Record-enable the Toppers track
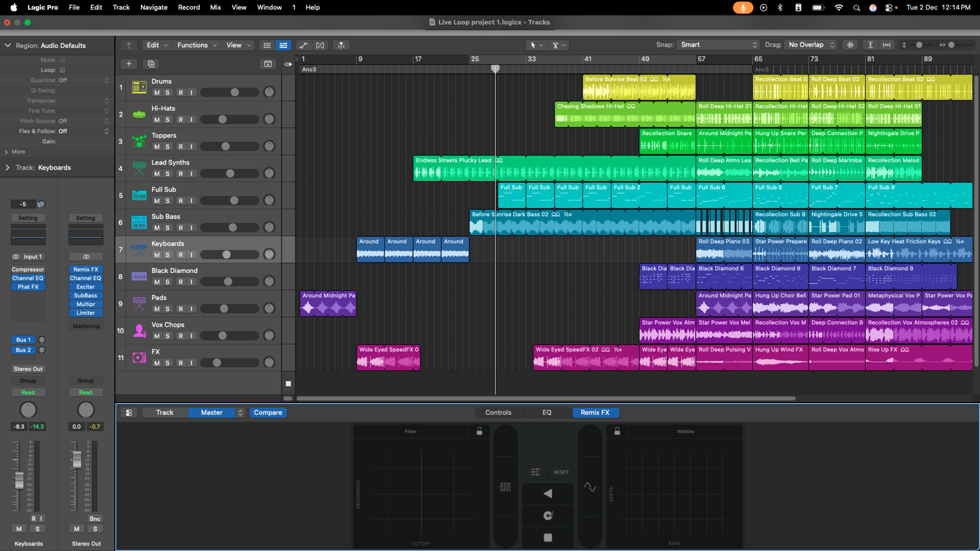 [181, 147]
